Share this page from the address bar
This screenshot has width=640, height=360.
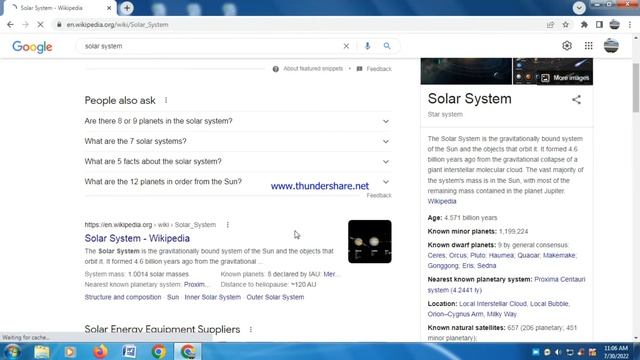tap(550, 24)
